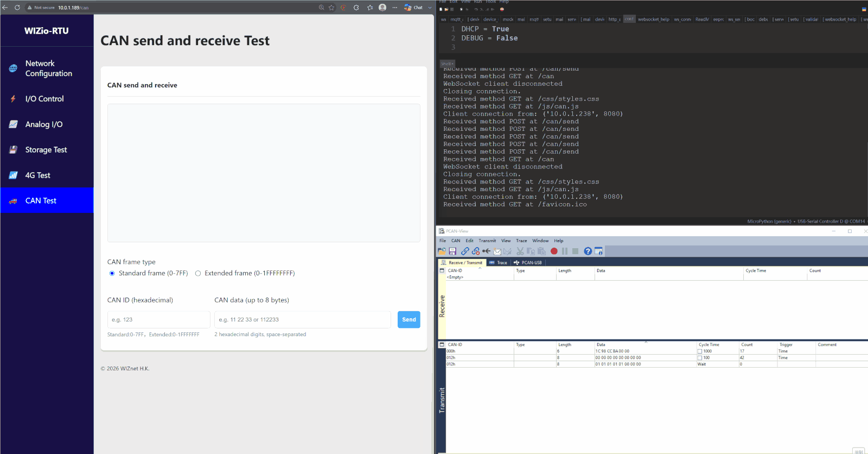Viewport: 868px width, 454px height.
Task: Switch to the PCAN-USB tab
Action: coord(528,262)
